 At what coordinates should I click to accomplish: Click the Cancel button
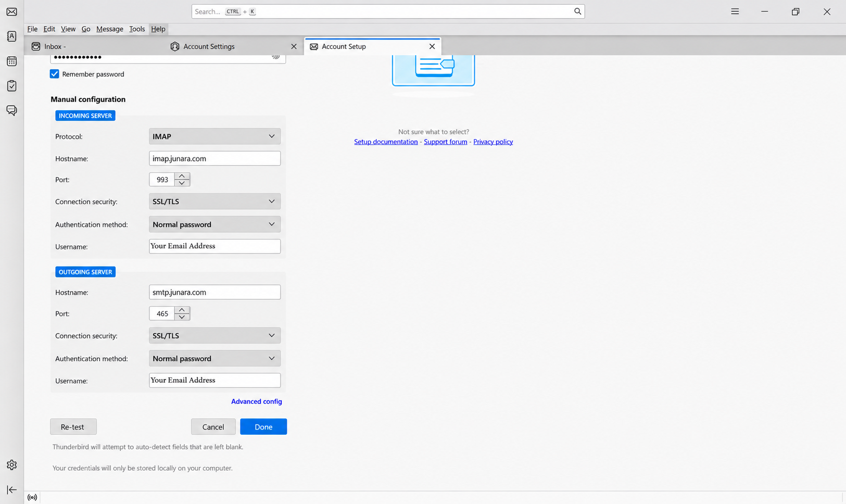coord(213,427)
